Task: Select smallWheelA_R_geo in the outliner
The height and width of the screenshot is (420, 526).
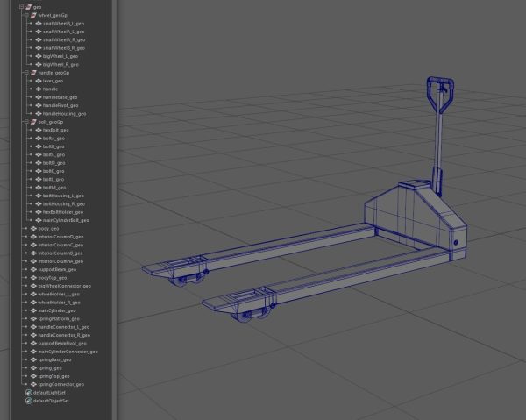Action: pyautogui.click(x=64, y=39)
